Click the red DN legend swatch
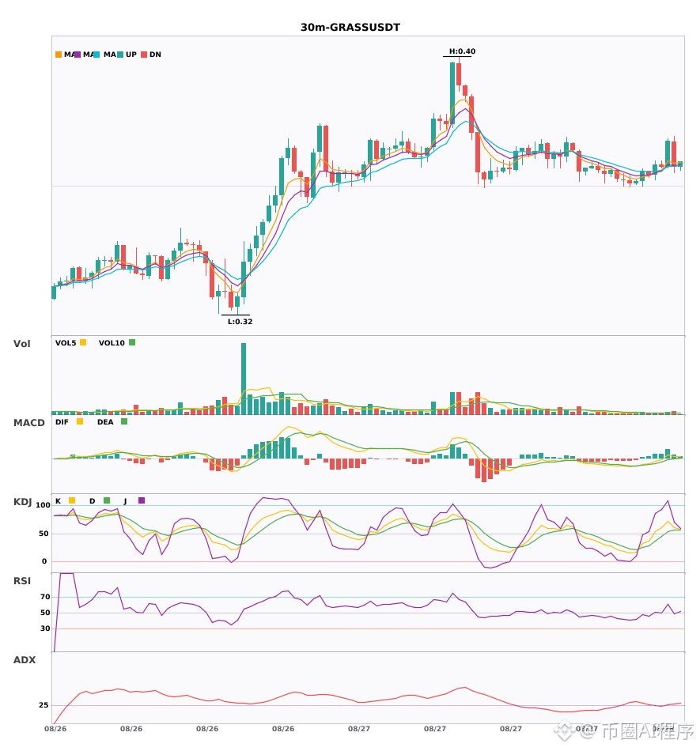This screenshot has width=700, height=751. click(144, 55)
